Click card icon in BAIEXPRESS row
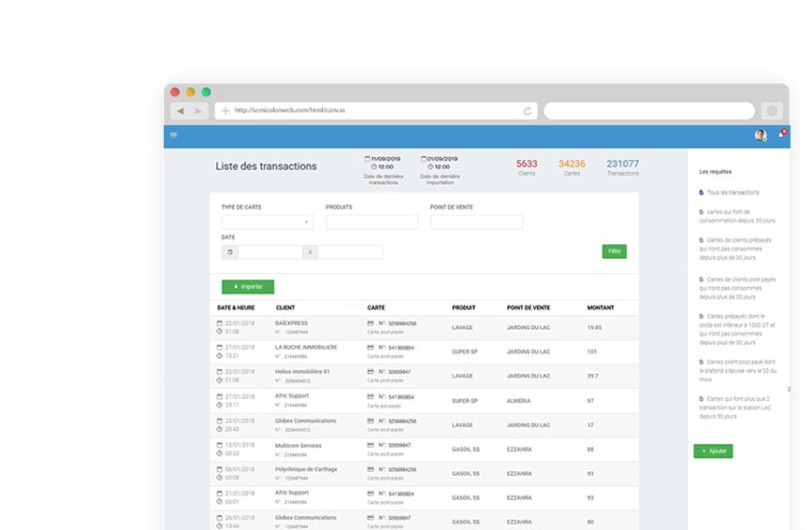 [371, 323]
